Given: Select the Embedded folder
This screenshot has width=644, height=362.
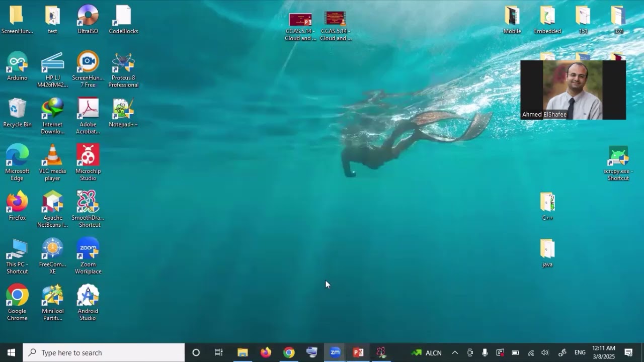Looking at the screenshot, I should [x=547, y=20].
